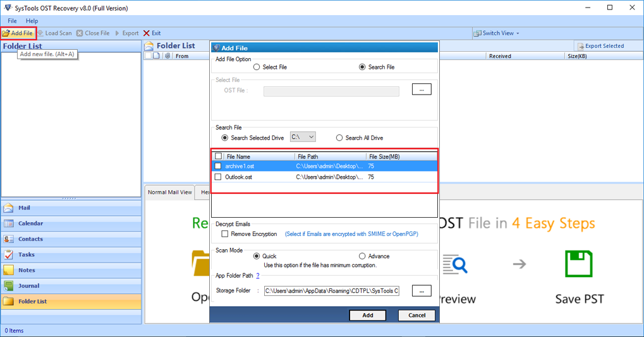
Task: Click the Preview magnifier icon
Action: tap(455, 264)
